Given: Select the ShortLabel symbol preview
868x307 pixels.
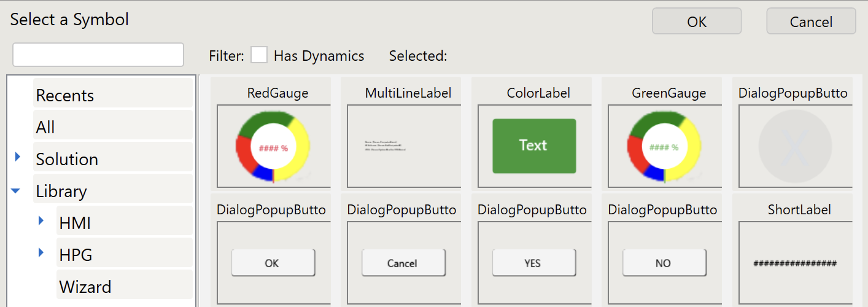Looking at the screenshot, I should coord(795,263).
